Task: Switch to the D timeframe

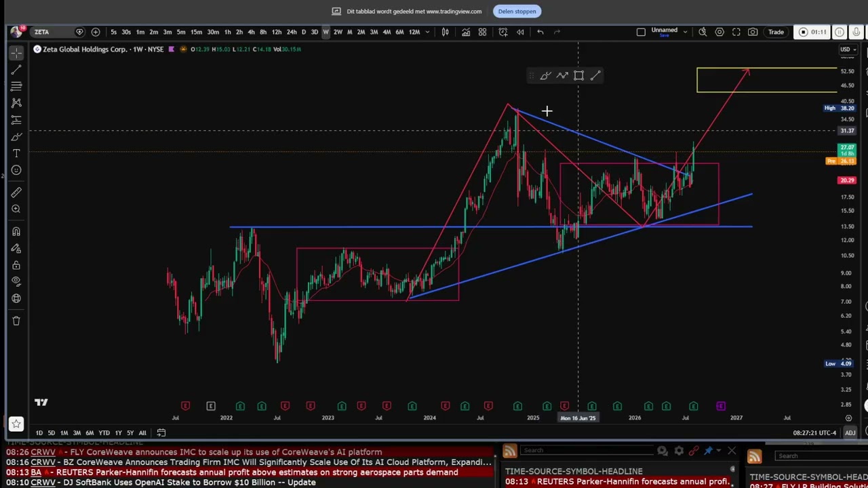Action: 303,32
